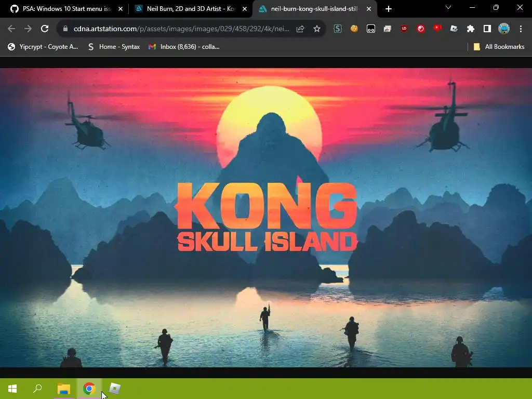Bookmark this tab with the star icon

[317, 29]
